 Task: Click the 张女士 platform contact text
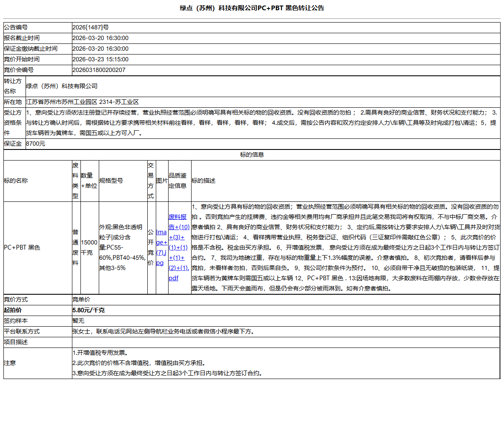(x=163, y=331)
